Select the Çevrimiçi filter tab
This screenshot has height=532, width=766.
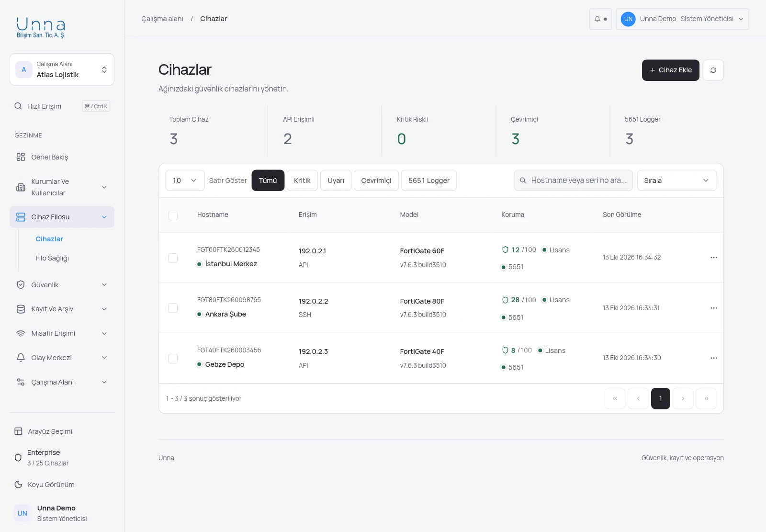pos(376,181)
